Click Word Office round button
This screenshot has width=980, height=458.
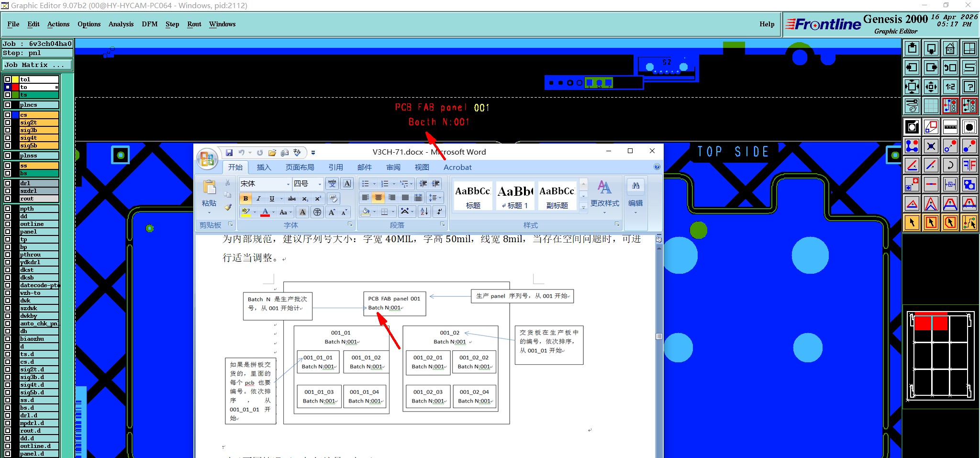click(x=207, y=158)
